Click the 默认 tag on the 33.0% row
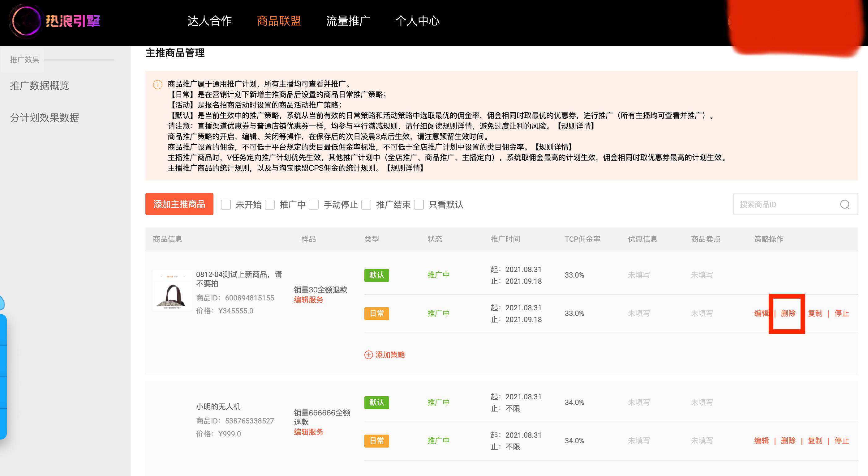The height and width of the screenshot is (476, 868). (x=376, y=275)
